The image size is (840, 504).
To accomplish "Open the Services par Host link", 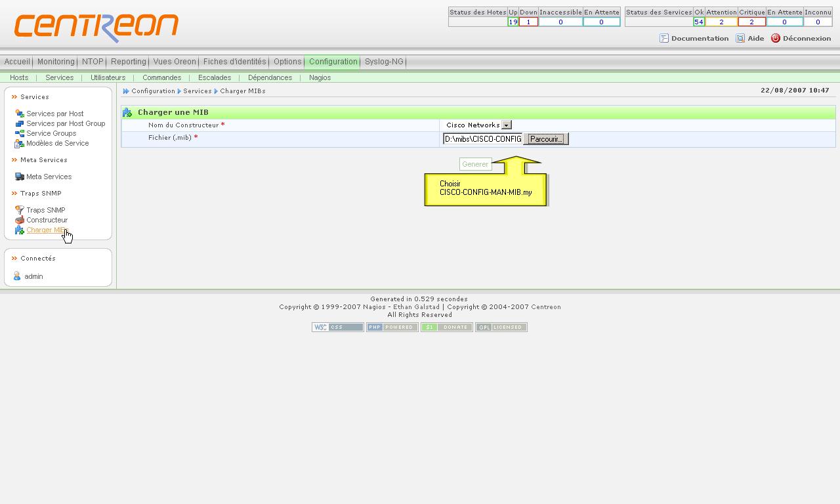I will coord(55,114).
